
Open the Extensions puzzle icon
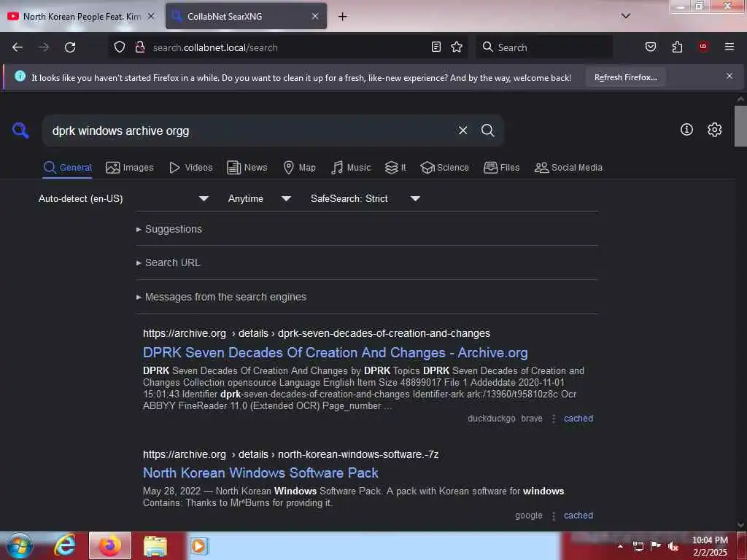pos(677,47)
